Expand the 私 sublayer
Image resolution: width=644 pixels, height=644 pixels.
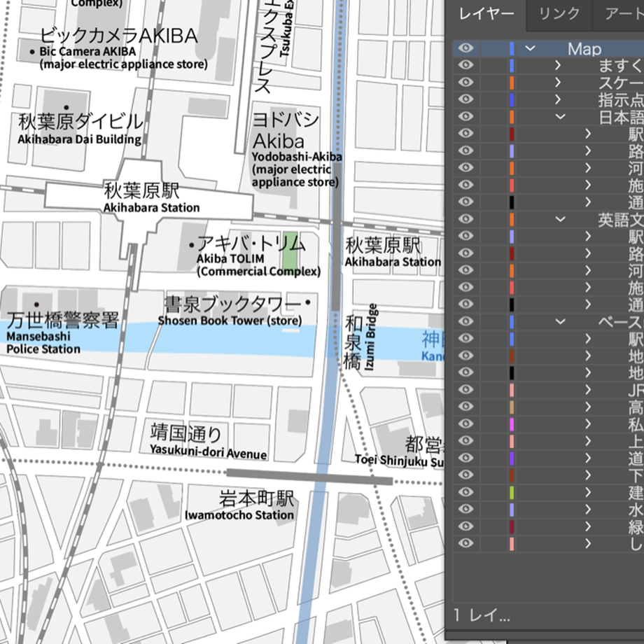click(x=588, y=424)
